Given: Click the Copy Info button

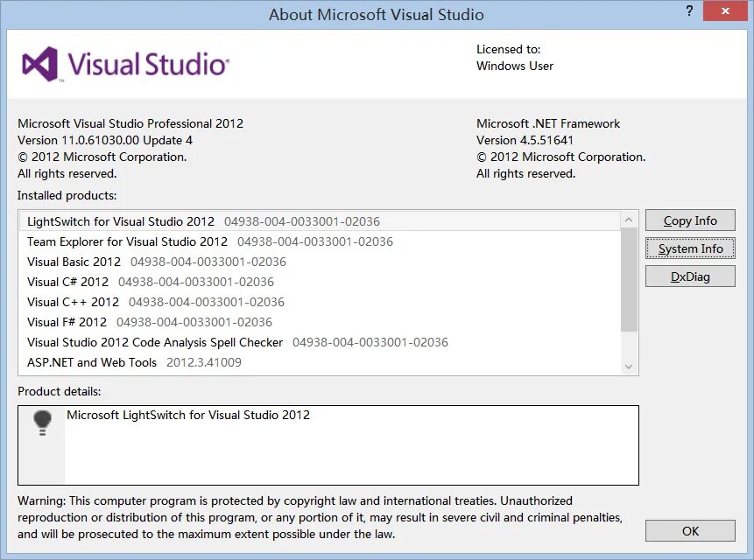Looking at the screenshot, I should 690,220.
